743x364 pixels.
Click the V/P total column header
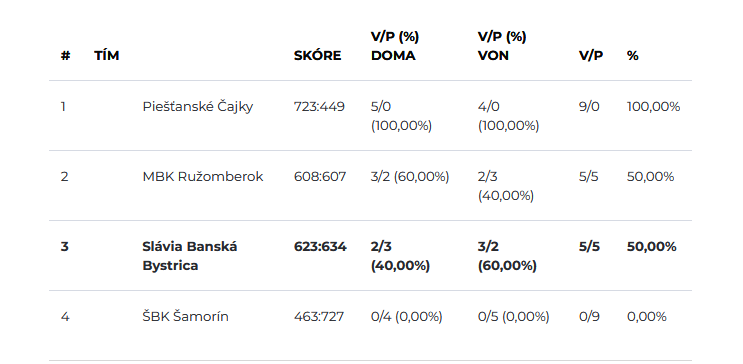(x=591, y=55)
